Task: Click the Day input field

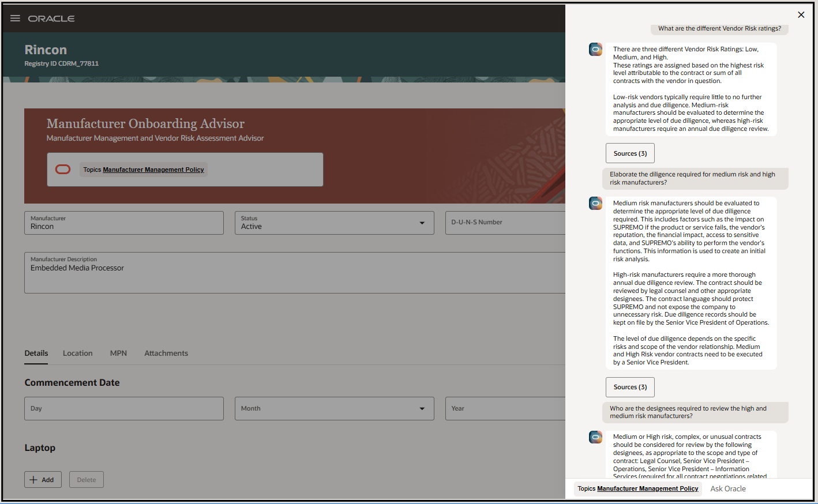Action: pos(124,408)
